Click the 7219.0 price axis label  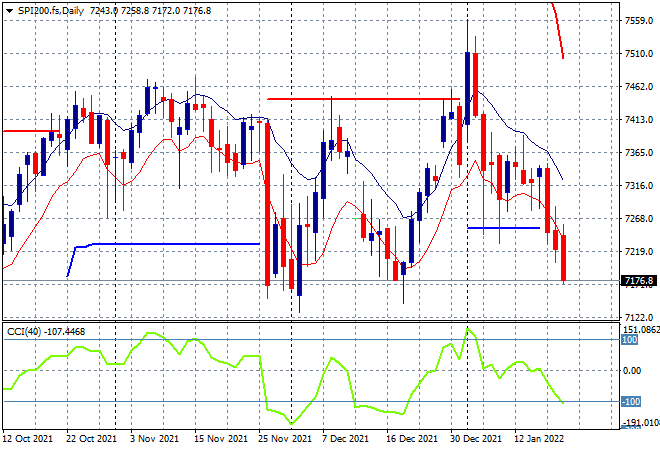[x=639, y=251]
